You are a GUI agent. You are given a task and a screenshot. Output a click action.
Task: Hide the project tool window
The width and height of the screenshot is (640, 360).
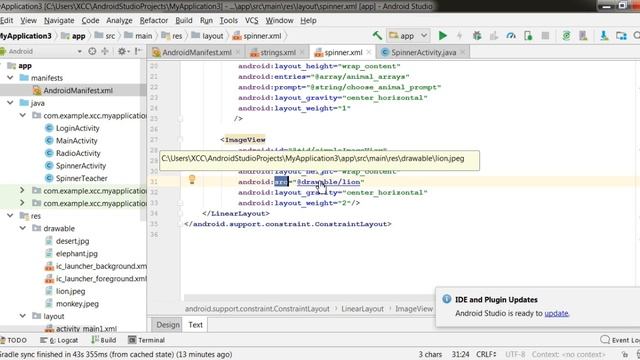[x=138, y=51]
